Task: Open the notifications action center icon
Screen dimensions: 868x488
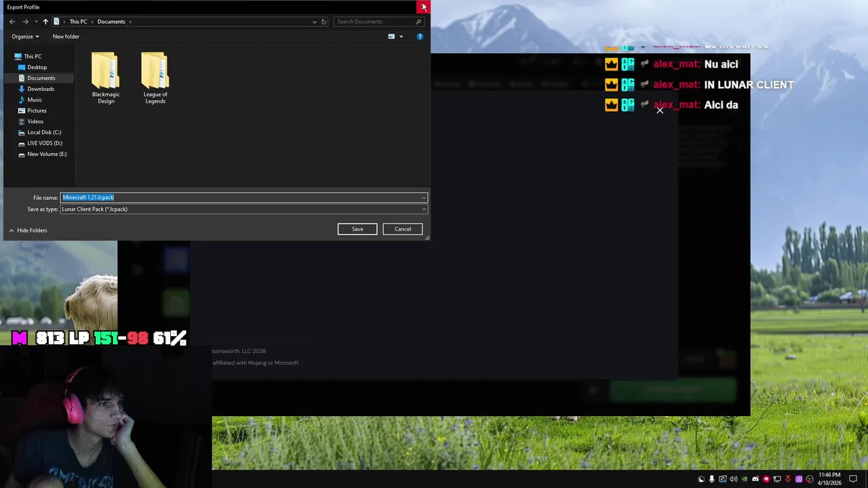Action: (853, 479)
